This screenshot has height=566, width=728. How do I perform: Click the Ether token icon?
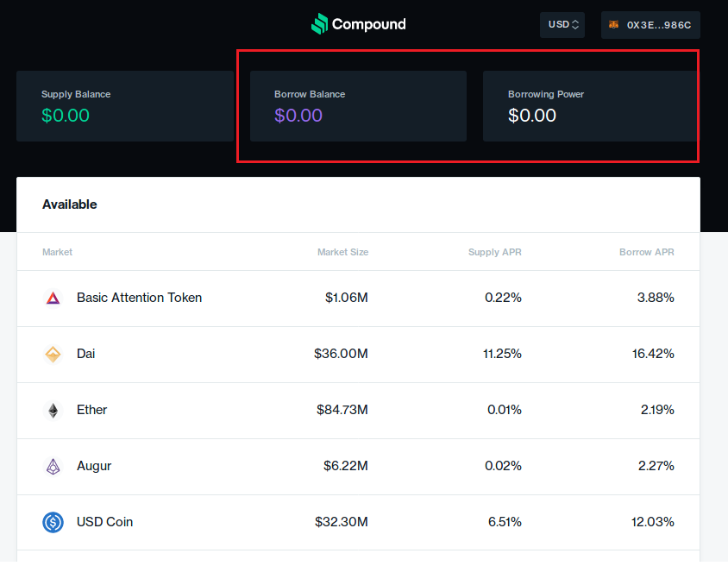[53, 411]
